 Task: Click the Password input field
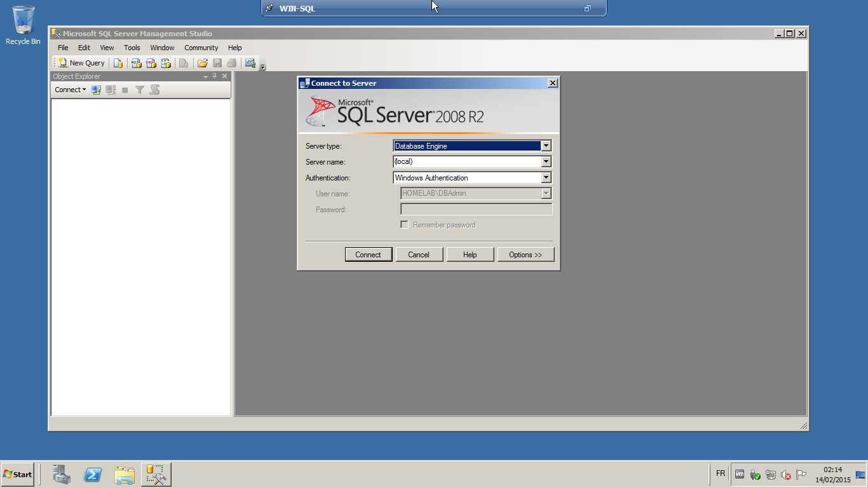click(x=476, y=210)
